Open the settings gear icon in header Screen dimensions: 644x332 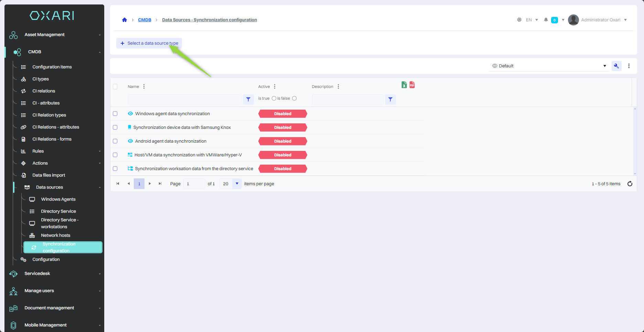(519, 20)
